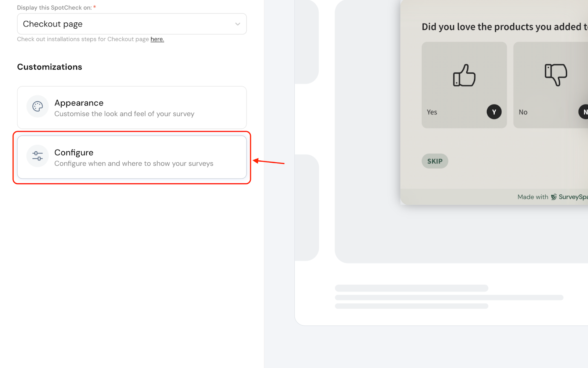Skip the survey question with SKIP
The image size is (588, 368).
435,161
